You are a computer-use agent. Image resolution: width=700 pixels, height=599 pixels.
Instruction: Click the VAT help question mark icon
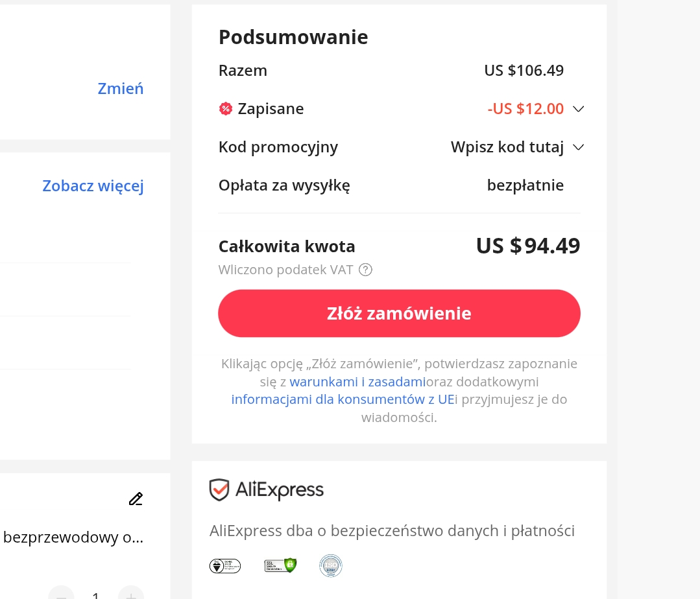(365, 270)
